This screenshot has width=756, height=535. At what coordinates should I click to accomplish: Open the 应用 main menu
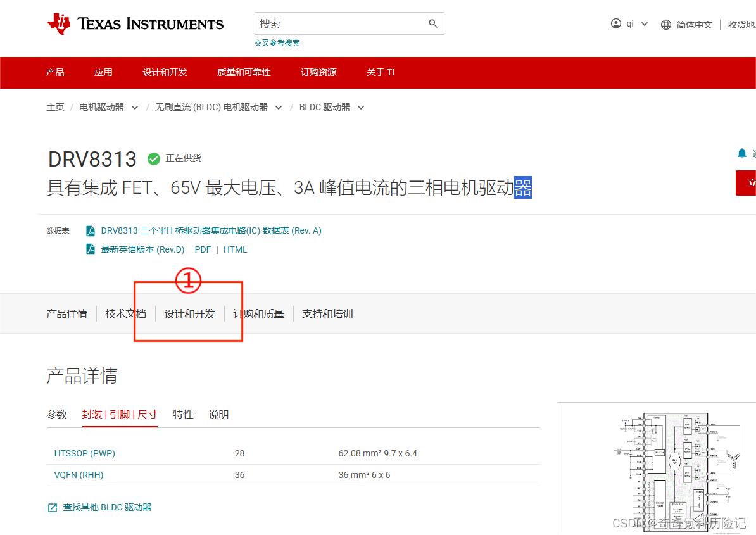(x=103, y=72)
